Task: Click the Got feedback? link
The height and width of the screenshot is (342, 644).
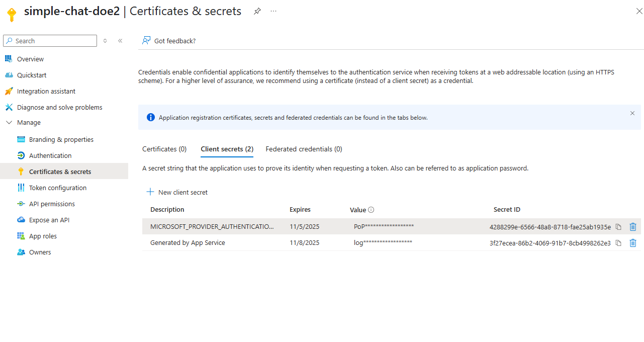Action: click(x=168, y=41)
